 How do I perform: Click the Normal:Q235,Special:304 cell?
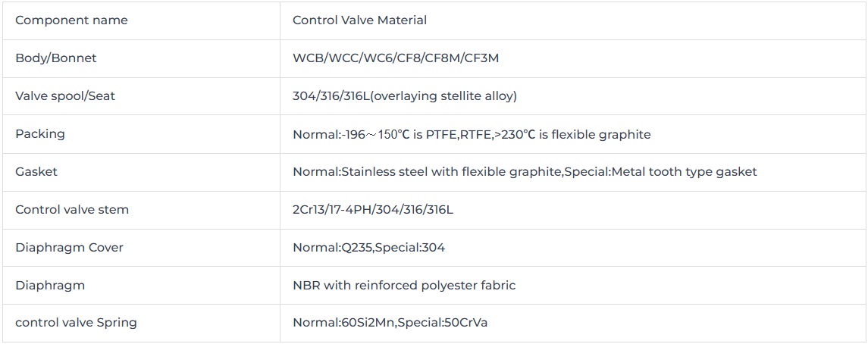[573, 247]
